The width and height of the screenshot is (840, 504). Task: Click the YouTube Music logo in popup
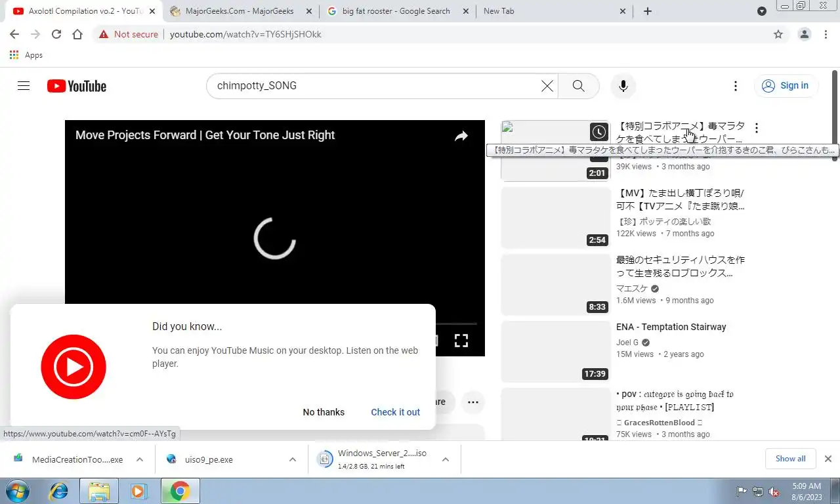pos(73,367)
